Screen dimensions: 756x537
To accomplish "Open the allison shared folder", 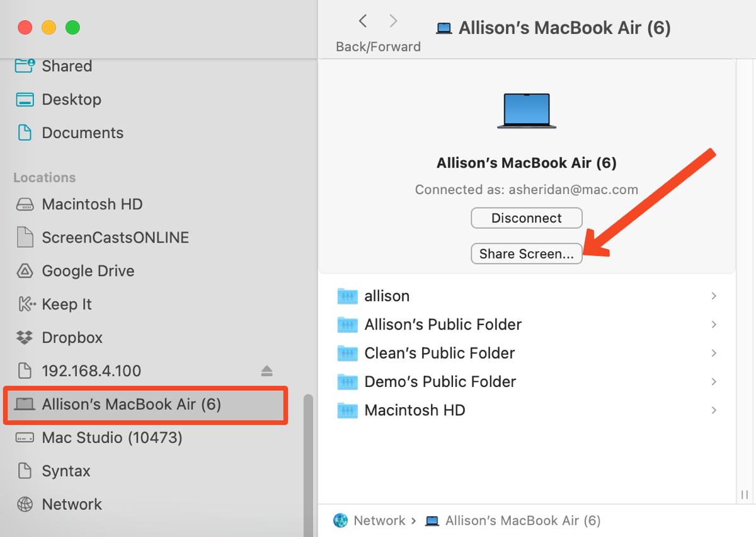I will (x=387, y=296).
